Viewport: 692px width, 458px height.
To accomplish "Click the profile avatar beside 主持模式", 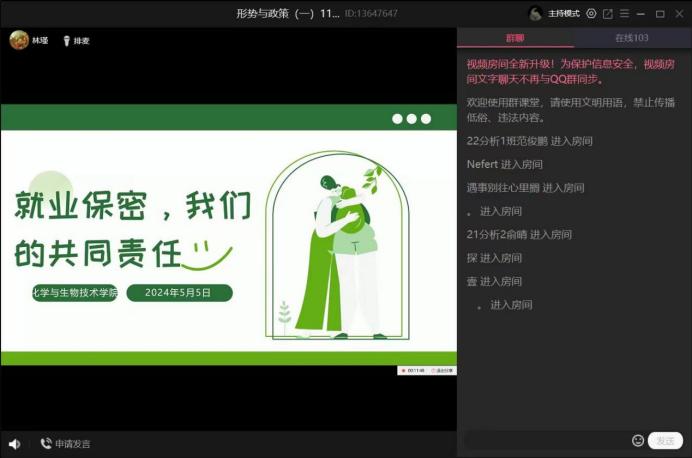I will click(x=535, y=14).
